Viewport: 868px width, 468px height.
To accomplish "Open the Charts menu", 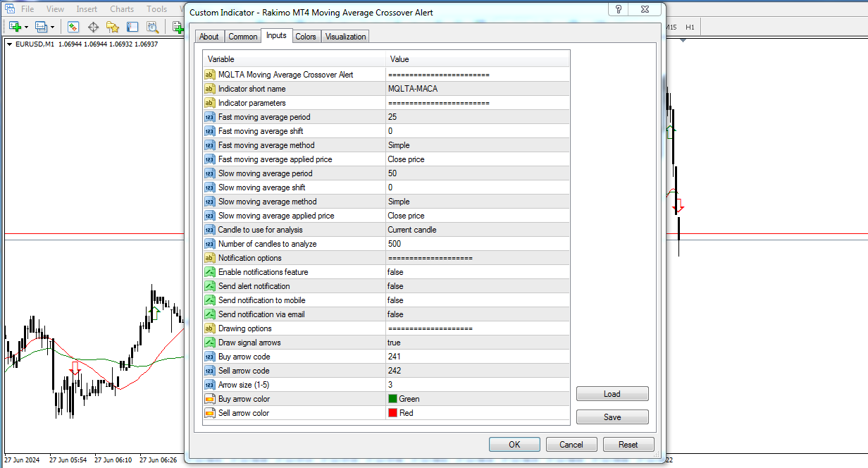I will click(x=122, y=9).
